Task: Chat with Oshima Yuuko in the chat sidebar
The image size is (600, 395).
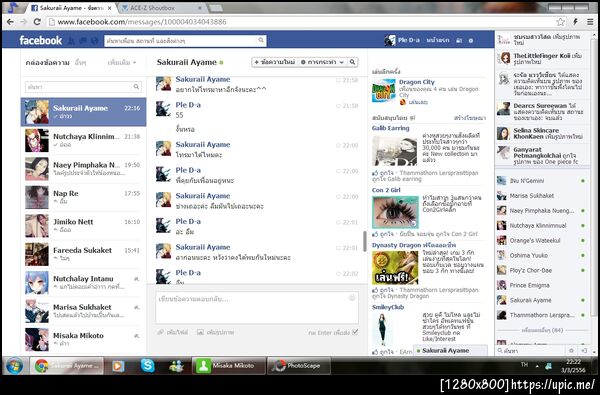Action: [x=542, y=255]
